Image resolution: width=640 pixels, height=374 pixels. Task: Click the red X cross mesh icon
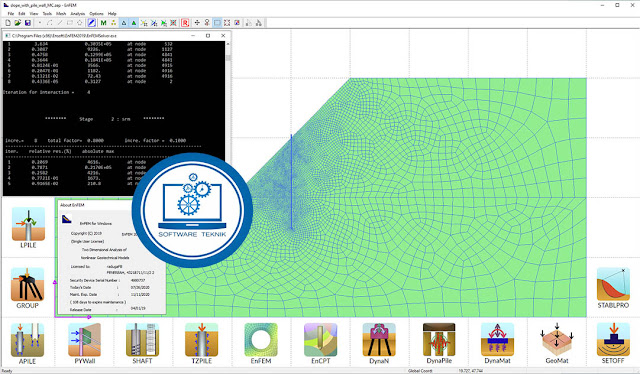click(173, 23)
